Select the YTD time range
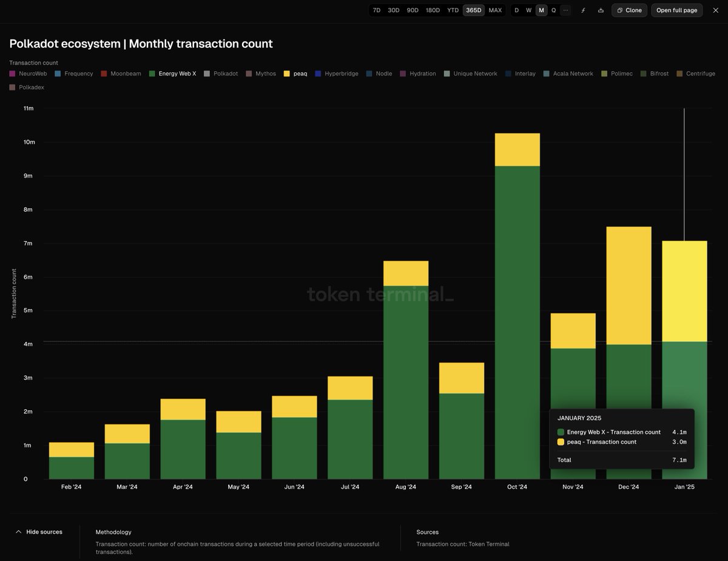Image resolution: width=728 pixels, height=561 pixels. tap(453, 10)
